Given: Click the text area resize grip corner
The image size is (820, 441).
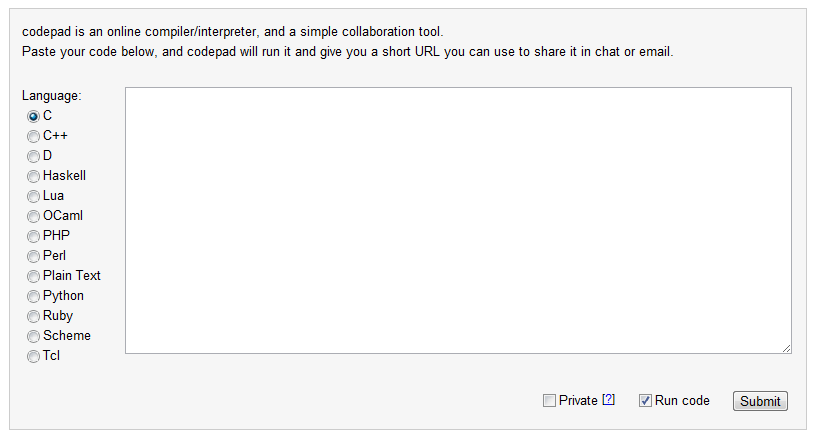Looking at the screenshot, I should click(x=787, y=348).
